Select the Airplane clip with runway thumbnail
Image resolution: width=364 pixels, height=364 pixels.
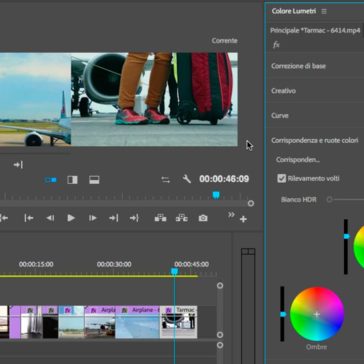tap(100, 322)
